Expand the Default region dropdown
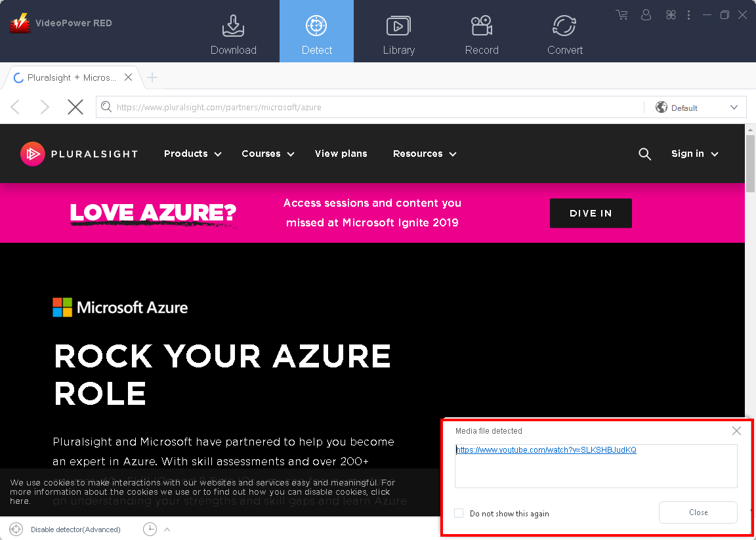This screenshot has width=756, height=540. [735, 107]
